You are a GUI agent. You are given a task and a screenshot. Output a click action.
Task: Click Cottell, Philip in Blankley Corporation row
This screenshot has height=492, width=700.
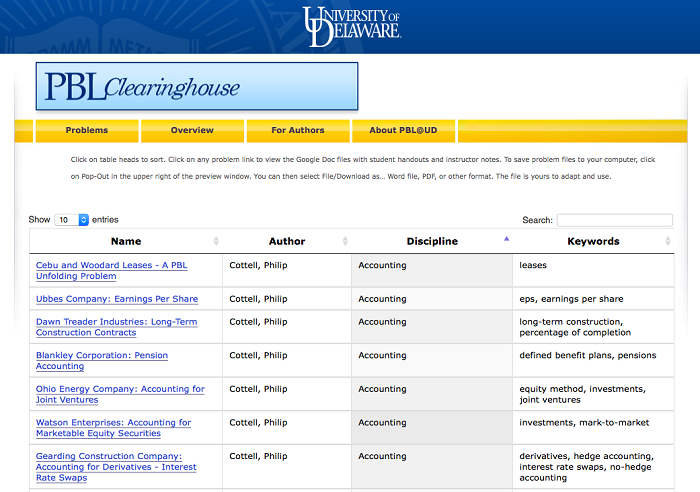coord(258,355)
